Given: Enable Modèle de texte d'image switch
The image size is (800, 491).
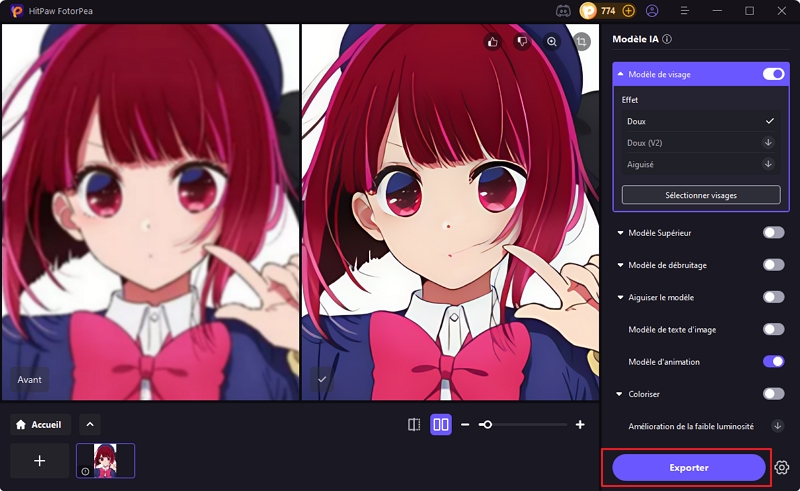Looking at the screenshot, I should point(773,329).
